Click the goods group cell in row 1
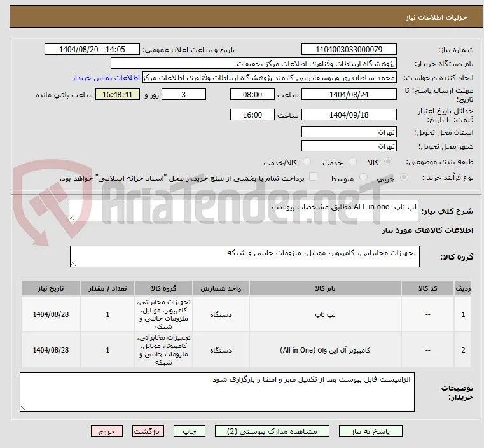 click(163, 314)
